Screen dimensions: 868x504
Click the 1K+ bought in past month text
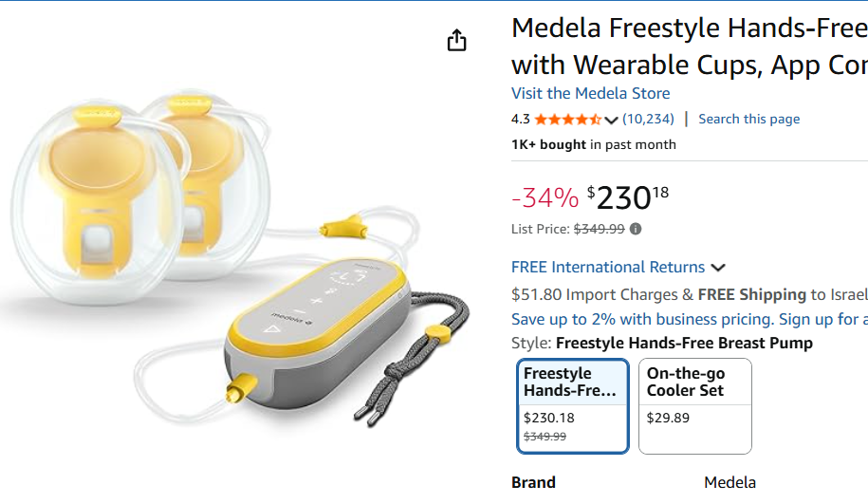594,145
